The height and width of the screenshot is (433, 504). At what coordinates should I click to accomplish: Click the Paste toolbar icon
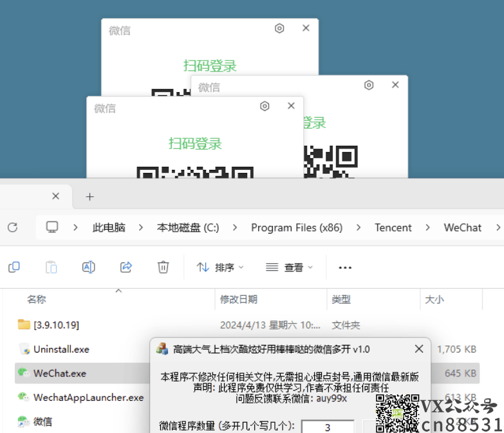(51, 267)
